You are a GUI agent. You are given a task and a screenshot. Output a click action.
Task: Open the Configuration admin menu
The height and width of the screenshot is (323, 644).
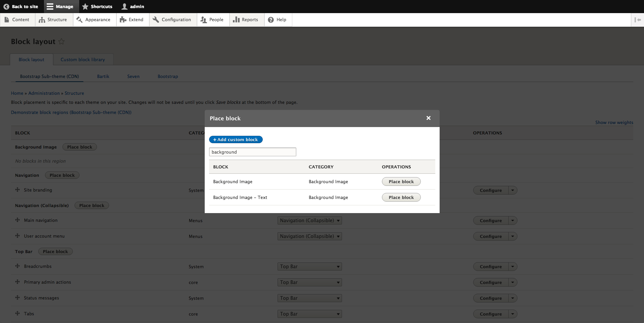pos(172,20)
